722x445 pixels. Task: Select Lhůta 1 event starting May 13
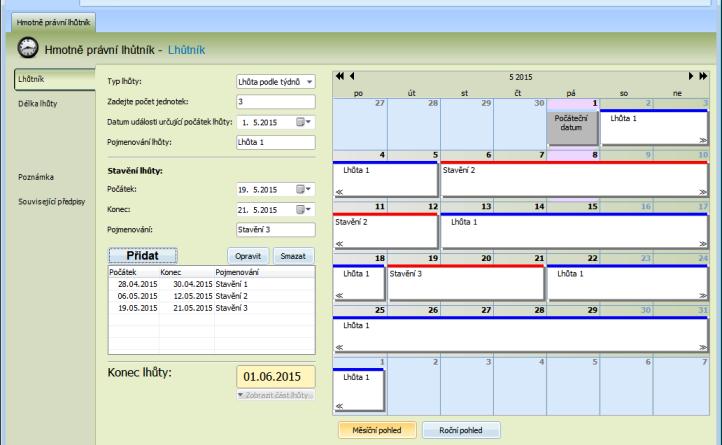point(574,231)
